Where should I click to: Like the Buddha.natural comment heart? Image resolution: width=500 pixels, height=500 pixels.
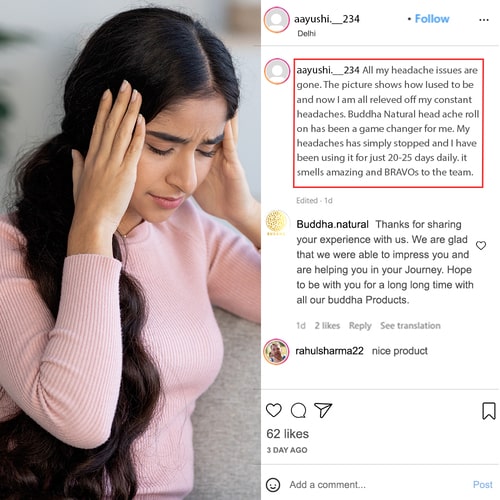click(481, 245)
